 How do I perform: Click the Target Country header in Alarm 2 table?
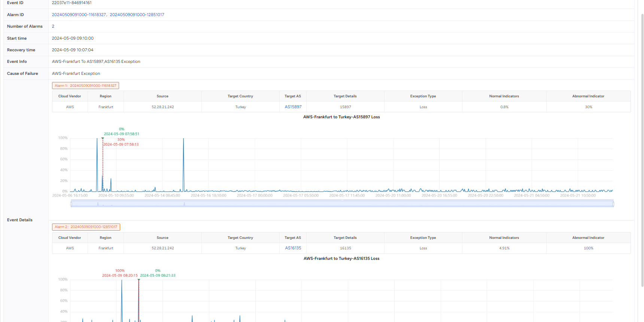tap(240, 238)
